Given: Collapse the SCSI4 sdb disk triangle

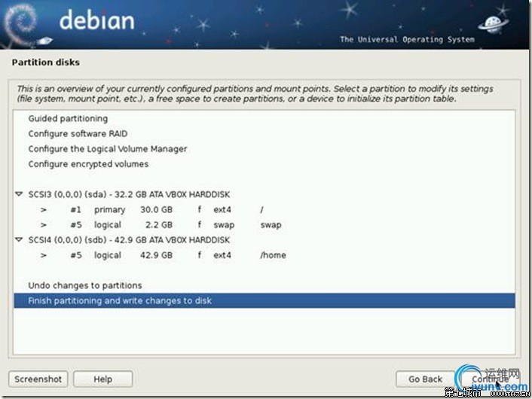Looking at the screenshot, I should [x=19, y=239].
